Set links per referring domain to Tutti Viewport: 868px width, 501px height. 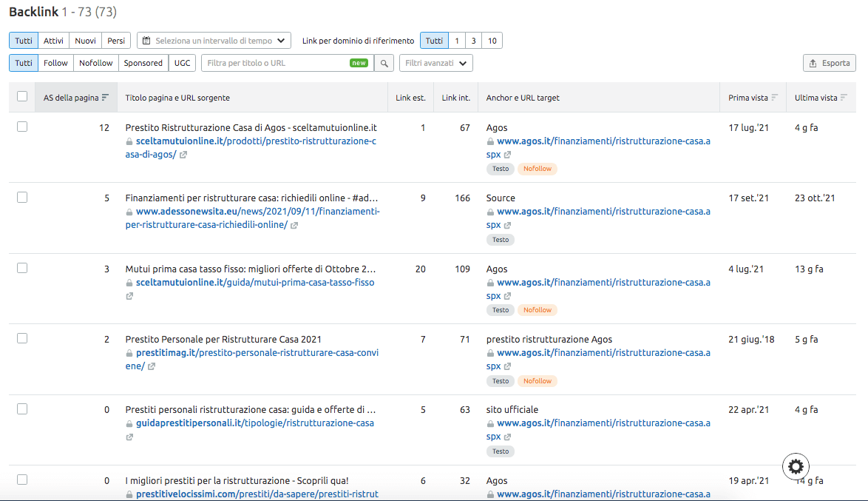(x=435, y=41)
